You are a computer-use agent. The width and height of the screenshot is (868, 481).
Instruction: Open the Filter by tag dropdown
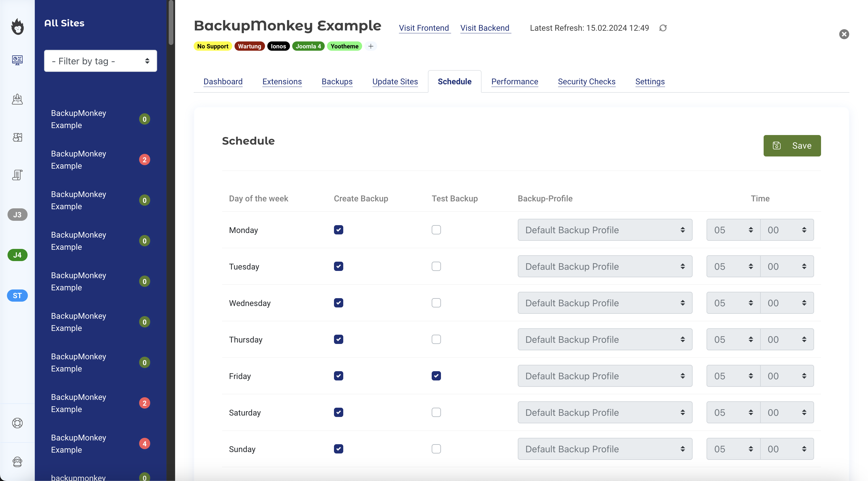[x=100, y=61]
